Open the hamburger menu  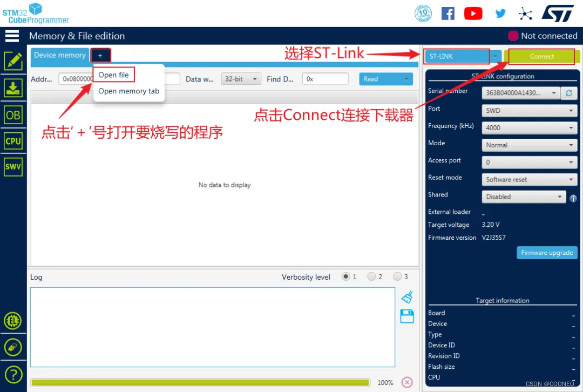tap(12, 36)
